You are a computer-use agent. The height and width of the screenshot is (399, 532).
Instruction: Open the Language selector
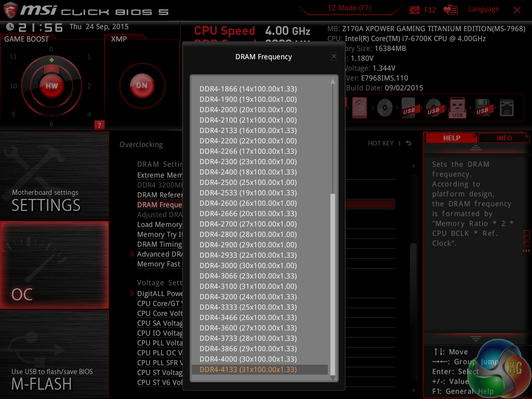(483, 9)
